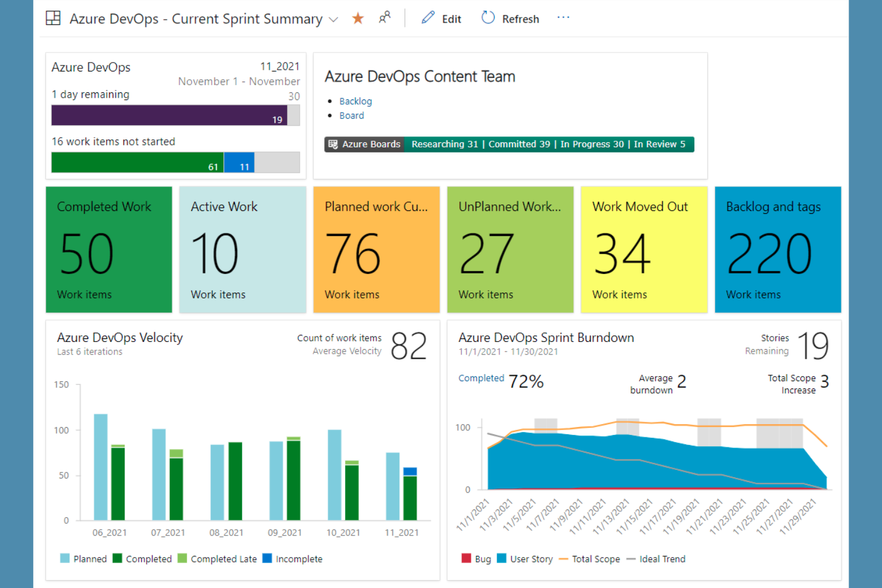Click the blue 11 work items segment
882x588 pixels.
click(x=239, y=162)
